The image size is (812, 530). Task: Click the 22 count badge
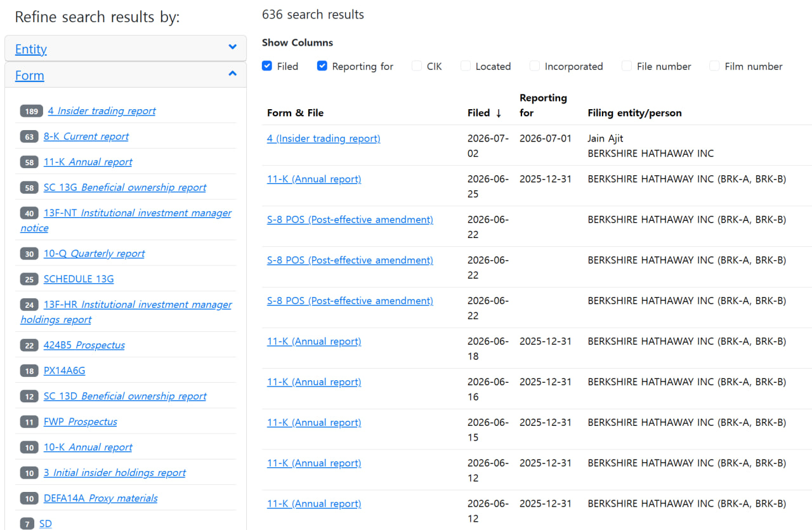[x=29, y=345]
